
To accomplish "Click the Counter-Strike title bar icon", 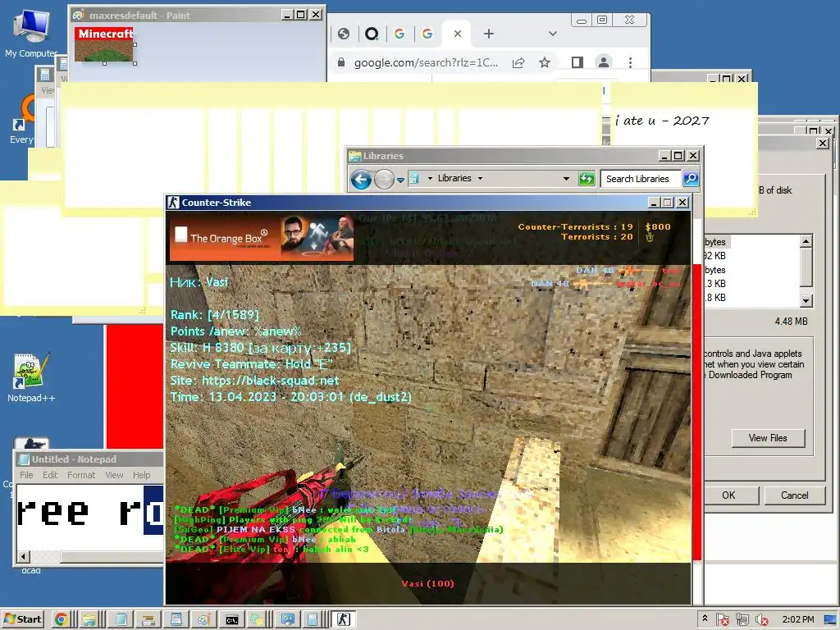I will coord(173,203).
